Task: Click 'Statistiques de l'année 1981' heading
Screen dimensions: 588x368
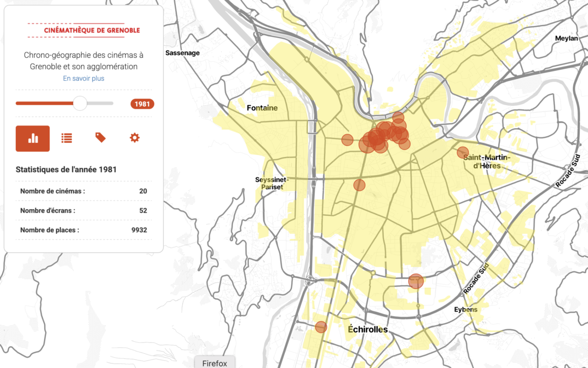Action: click(66, 170)
